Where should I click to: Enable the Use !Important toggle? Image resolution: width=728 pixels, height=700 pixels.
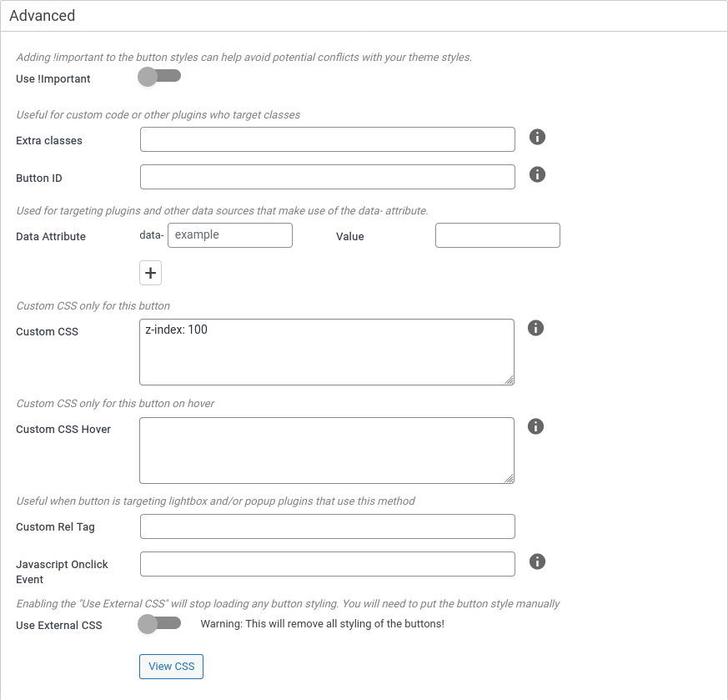click(x=158, y=78)
